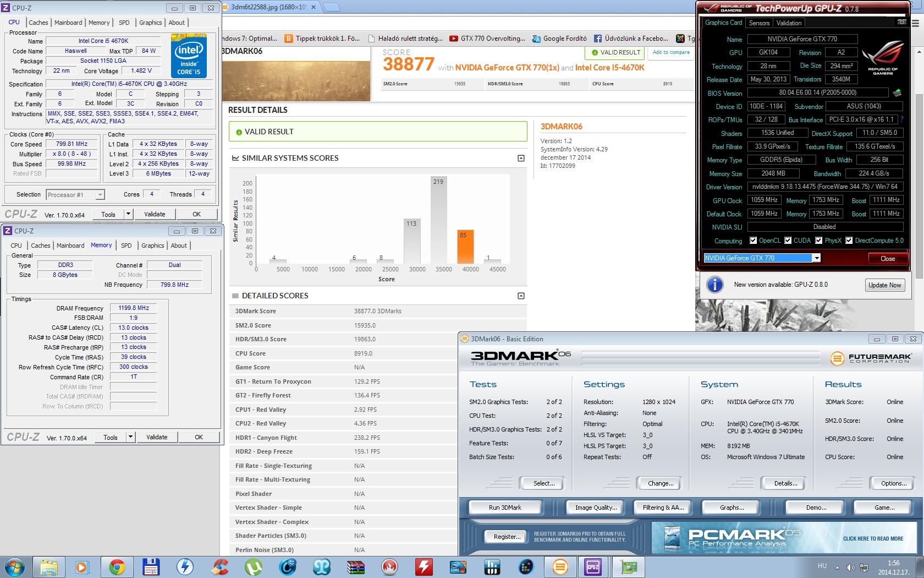Click the Update Now button in GPU-Z
This screenshot has width=924, height=578.
pos(885,285)
